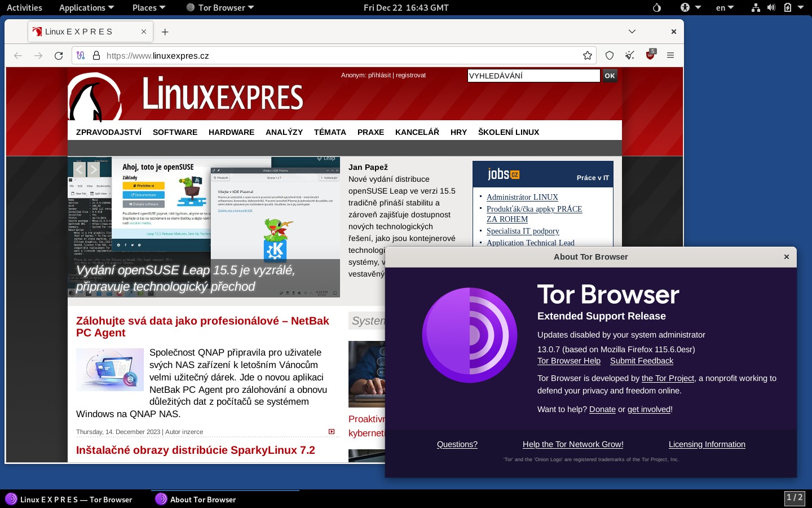Image resolution: width=812 pixels, height=508 pixels.
Task: Open the uBlock Origin extension icon
Action: coord(650,55)
